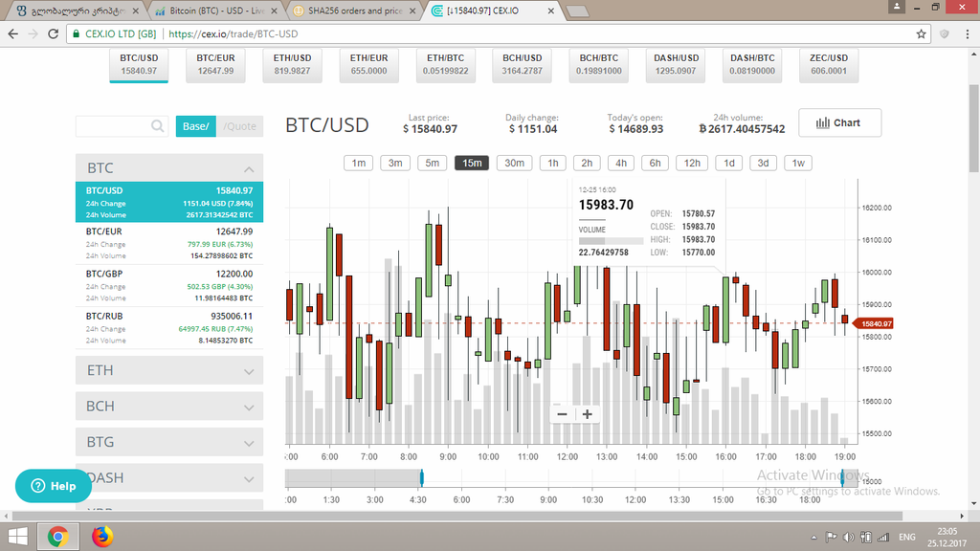Click the ENG language indicator
This screenshot has height=551, width=980.
(x=907, y=538)
